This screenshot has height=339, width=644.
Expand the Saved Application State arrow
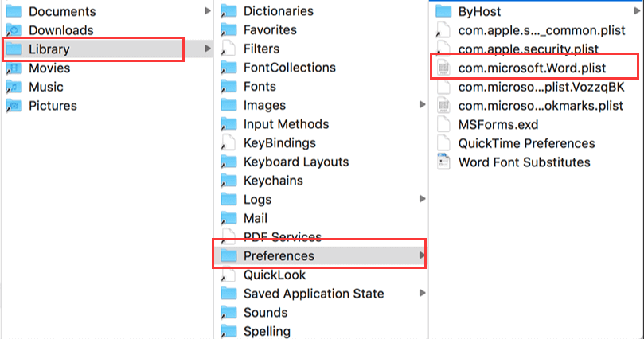(422, 293)
